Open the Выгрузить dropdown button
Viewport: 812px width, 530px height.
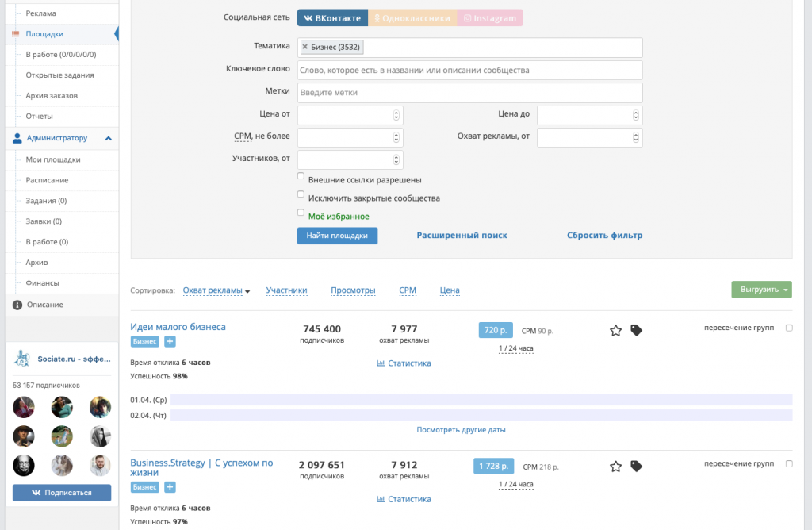click(760, 290)
